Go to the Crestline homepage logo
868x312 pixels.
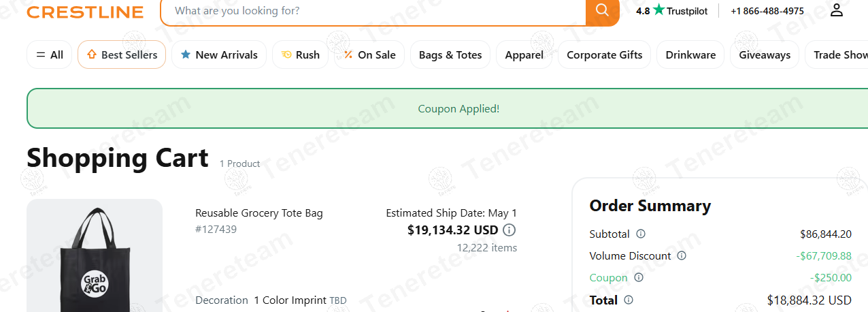(x=85, y=12)
